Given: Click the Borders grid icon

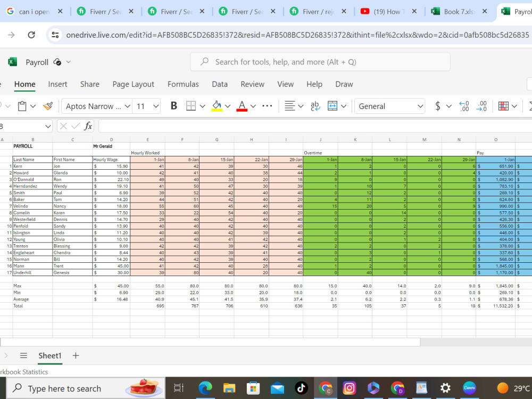Looking at the screenshot, I should coord(191,106).
